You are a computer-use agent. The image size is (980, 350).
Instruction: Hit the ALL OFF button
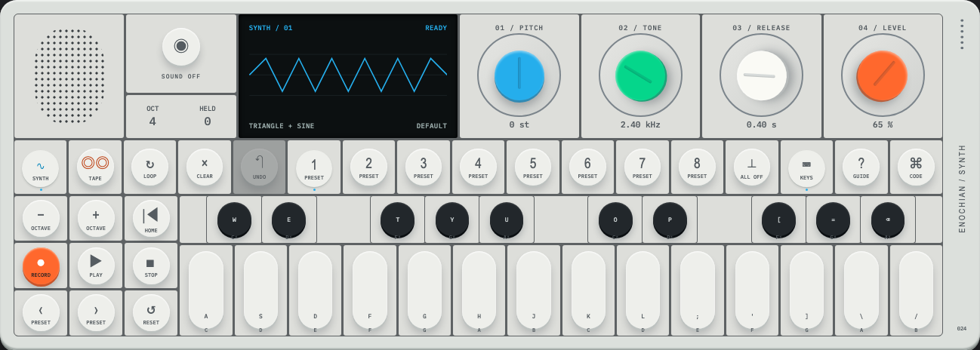coord(752,167)
